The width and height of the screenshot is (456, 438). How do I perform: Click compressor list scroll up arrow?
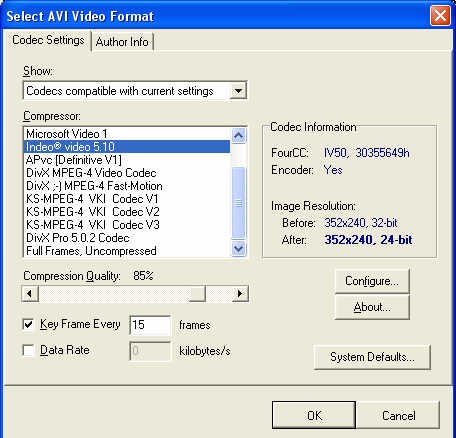[238, 135]
